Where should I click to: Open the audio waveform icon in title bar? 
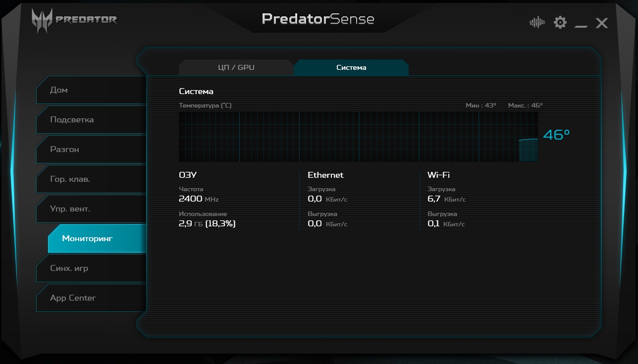[537, 22]
